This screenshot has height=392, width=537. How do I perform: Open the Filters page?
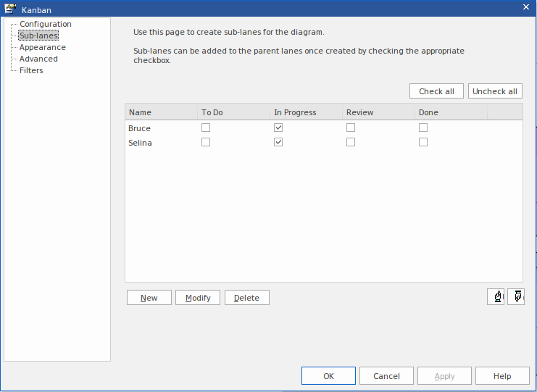(31, 70)
